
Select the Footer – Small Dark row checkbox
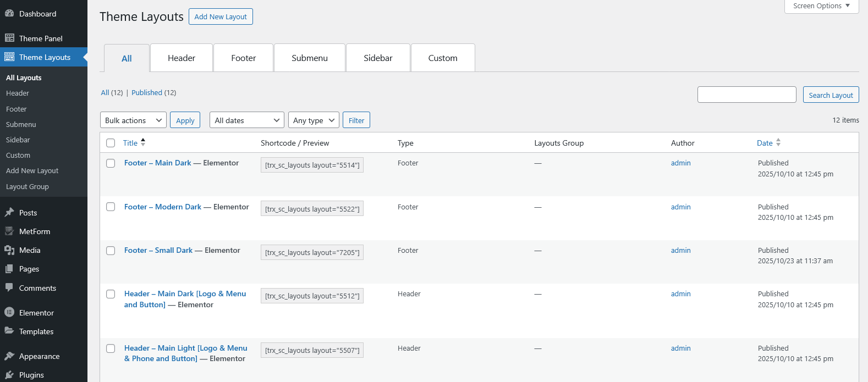tap(111, 251)
